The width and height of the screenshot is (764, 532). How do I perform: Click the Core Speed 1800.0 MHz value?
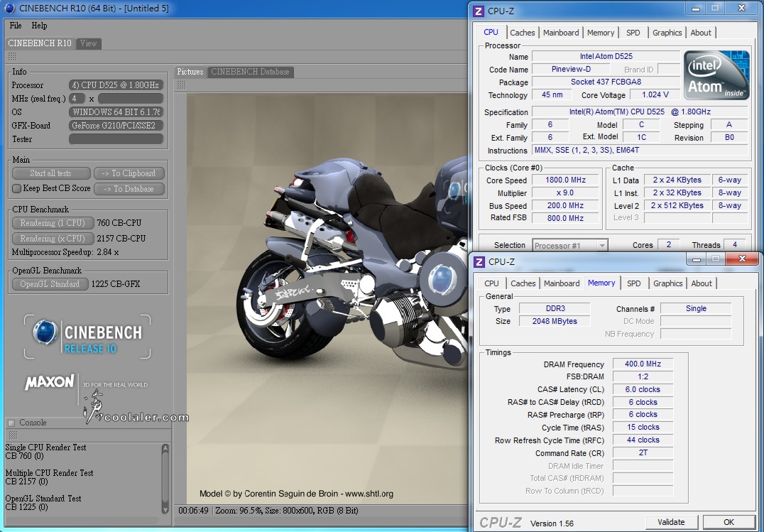565,180
